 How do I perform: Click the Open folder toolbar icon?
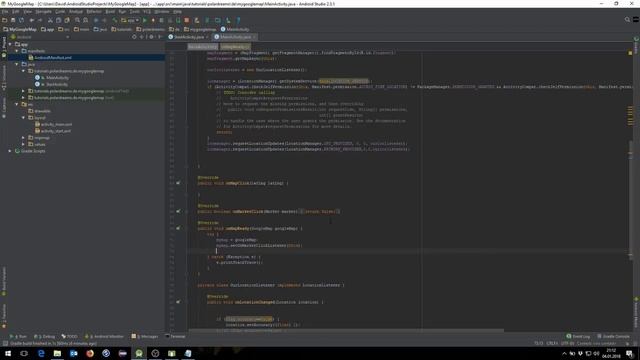pos(4,20)
